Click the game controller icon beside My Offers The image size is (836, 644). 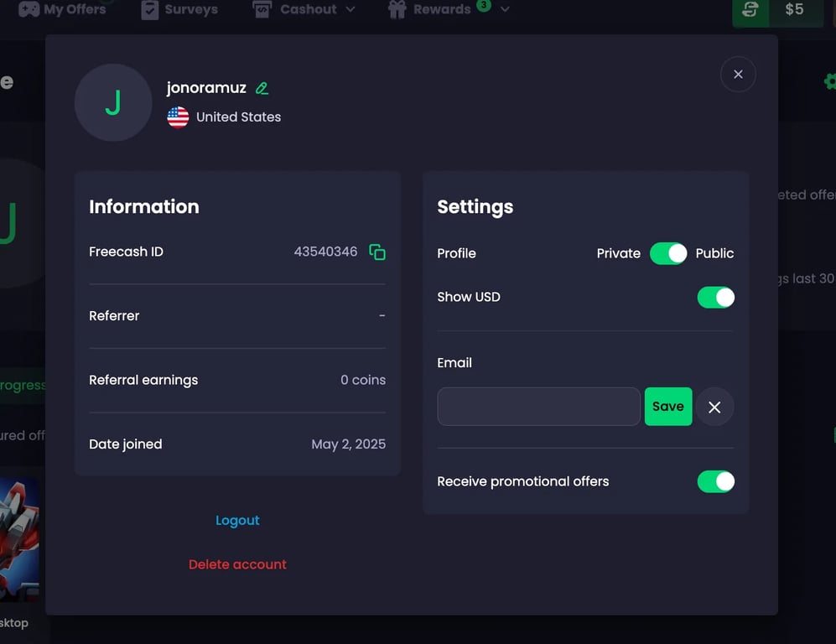[x=29, y=9]
